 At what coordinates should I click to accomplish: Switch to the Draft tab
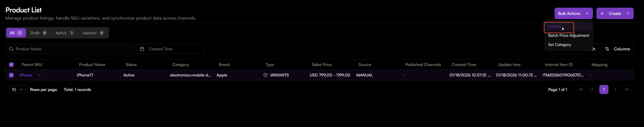(38, 33)
